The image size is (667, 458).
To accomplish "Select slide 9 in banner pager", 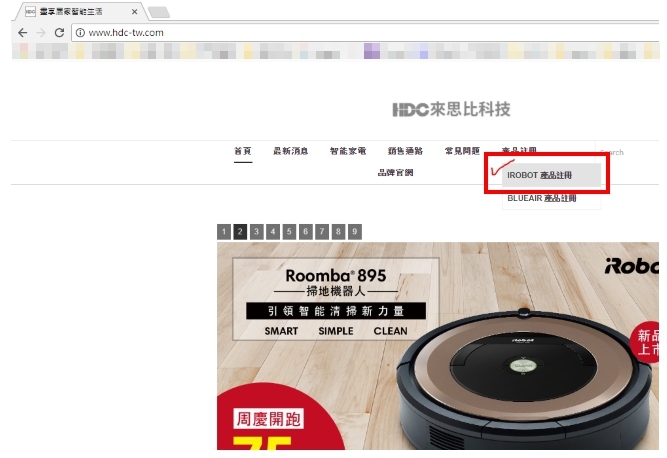I will coord(355,232).
